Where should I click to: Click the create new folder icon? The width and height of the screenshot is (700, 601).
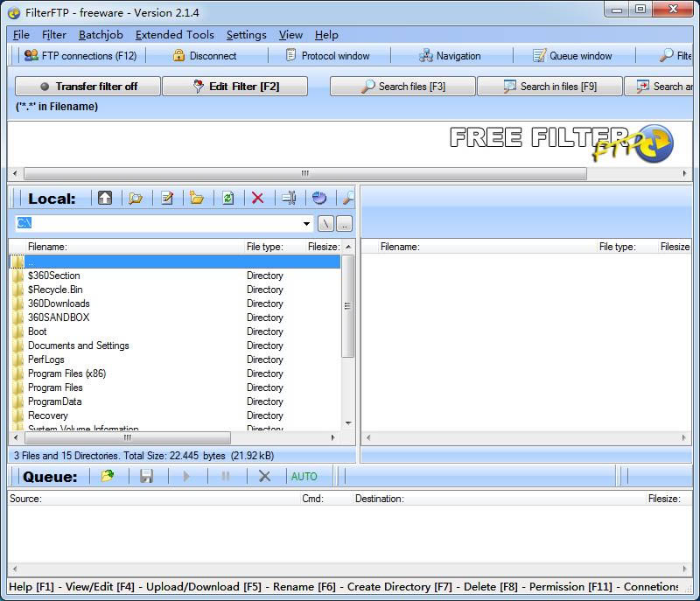197,199
